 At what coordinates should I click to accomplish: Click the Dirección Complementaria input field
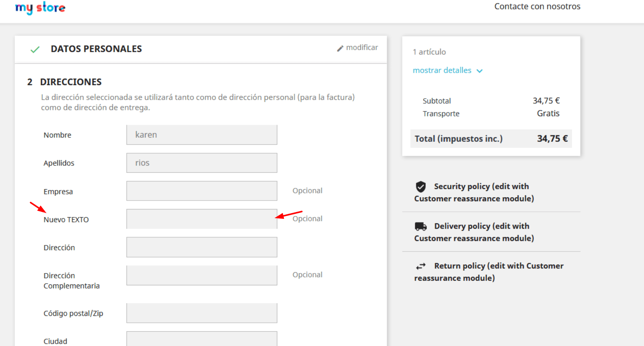(202, 275)
